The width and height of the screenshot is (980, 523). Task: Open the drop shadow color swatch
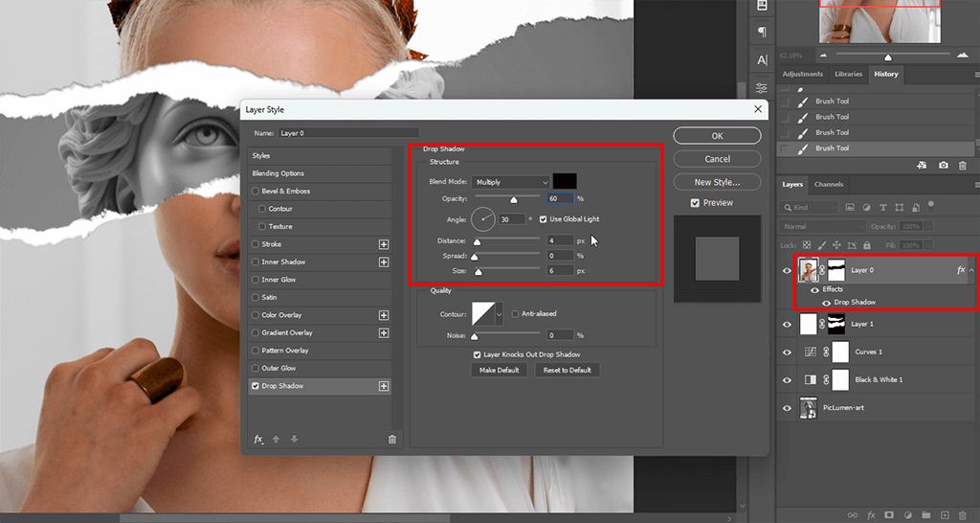coord(565,182)
